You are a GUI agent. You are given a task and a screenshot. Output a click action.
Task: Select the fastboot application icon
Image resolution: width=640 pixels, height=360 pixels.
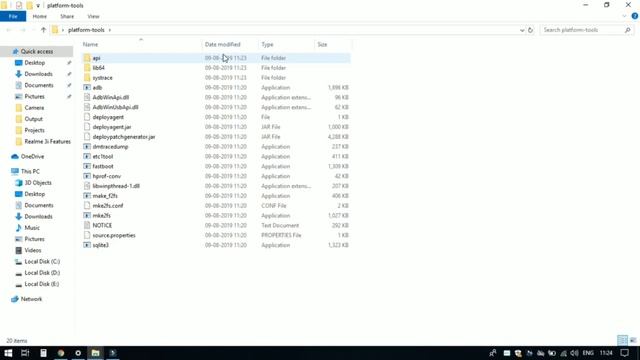87,166
